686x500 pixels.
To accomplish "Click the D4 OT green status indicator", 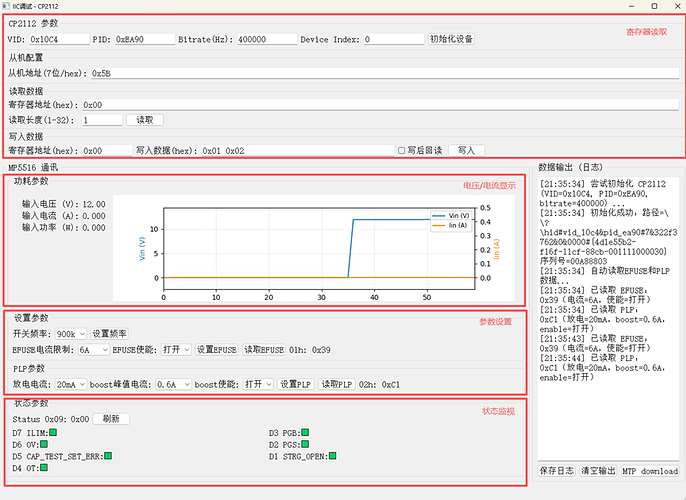I will (42, 468).
